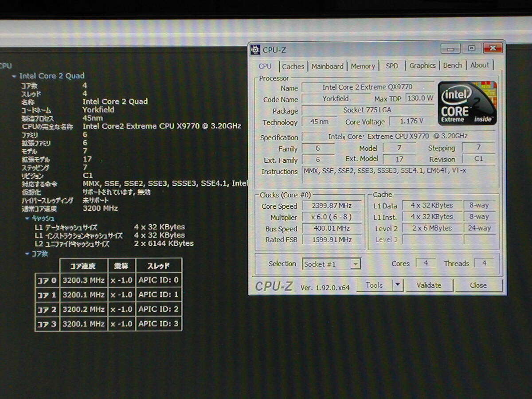
Task: Open the About tab
Action: pos(480,65)
